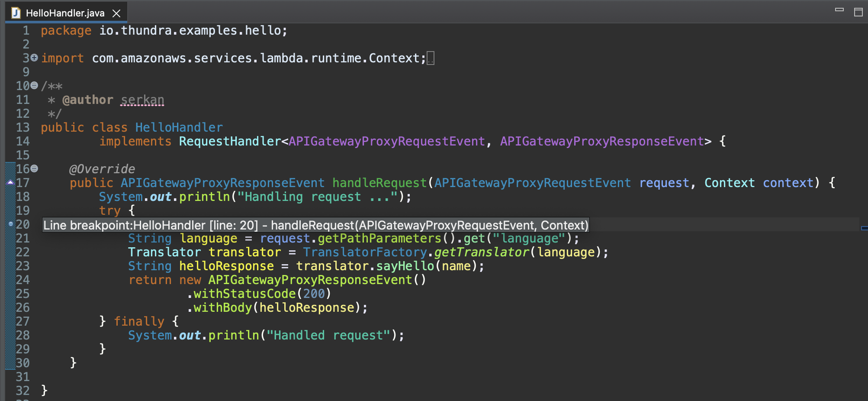Click 'APIGatewayProxyResponseEvent' on line 14
The height and width of the screenshot is (401, 868).
click(602, 141)
